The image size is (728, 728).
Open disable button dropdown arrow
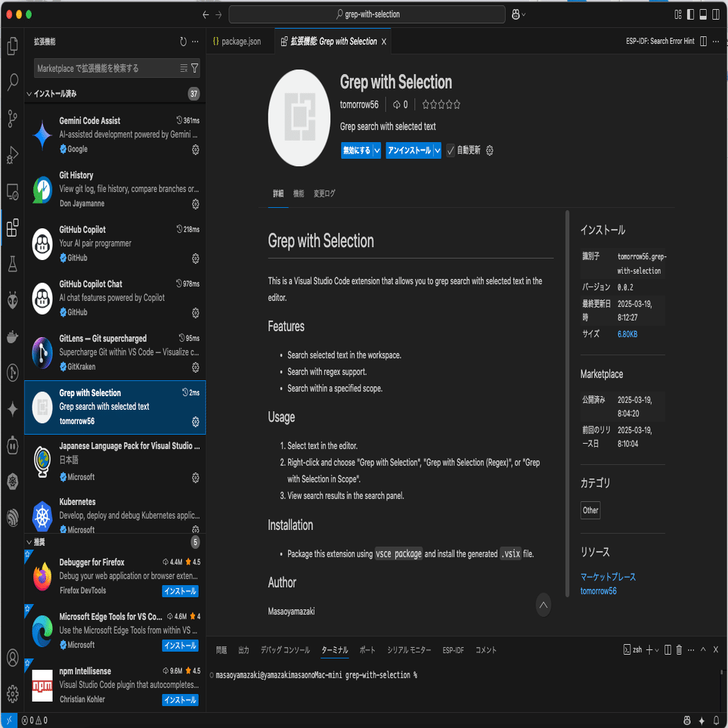click(x=377, y=150)
